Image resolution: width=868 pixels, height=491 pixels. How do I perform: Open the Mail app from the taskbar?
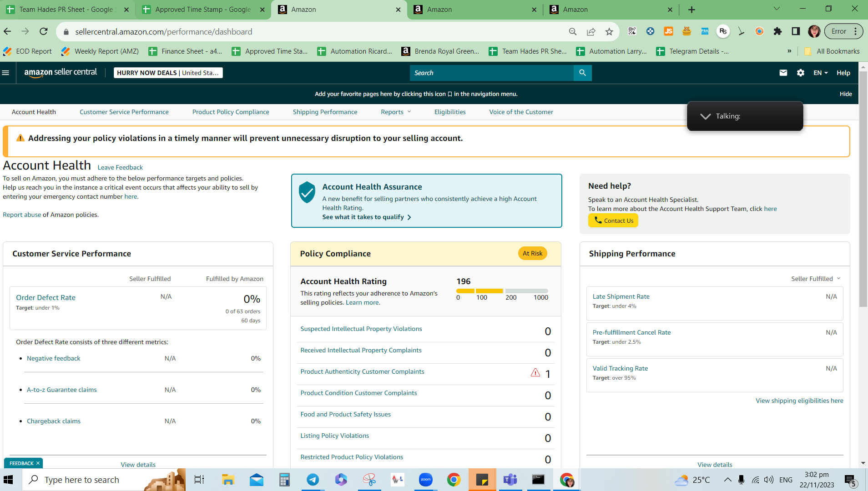coord(256,480)
